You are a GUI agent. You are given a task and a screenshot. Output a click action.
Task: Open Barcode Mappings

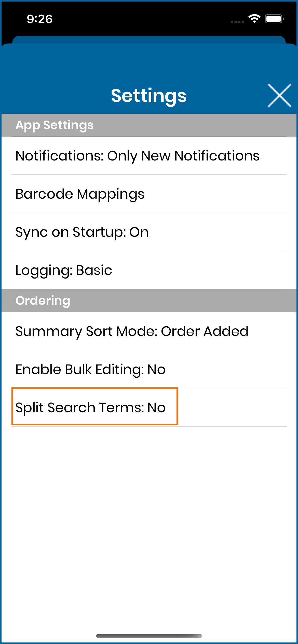pos(149,194)
